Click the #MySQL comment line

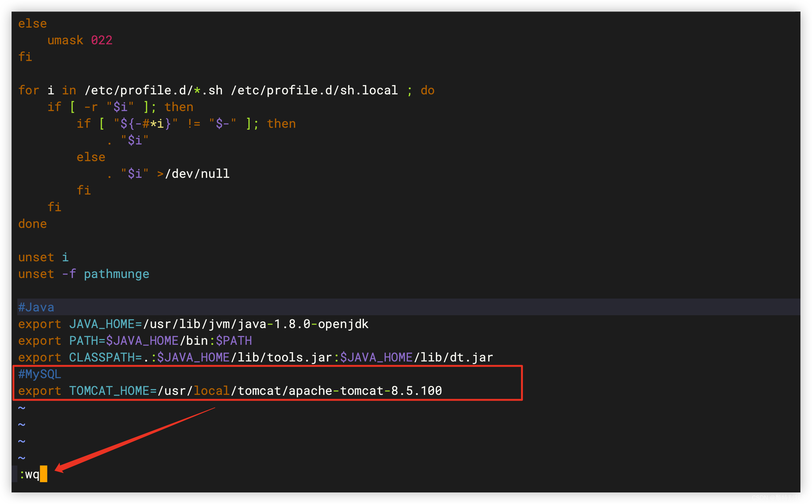pyautogui.click(x=40, y=374)
